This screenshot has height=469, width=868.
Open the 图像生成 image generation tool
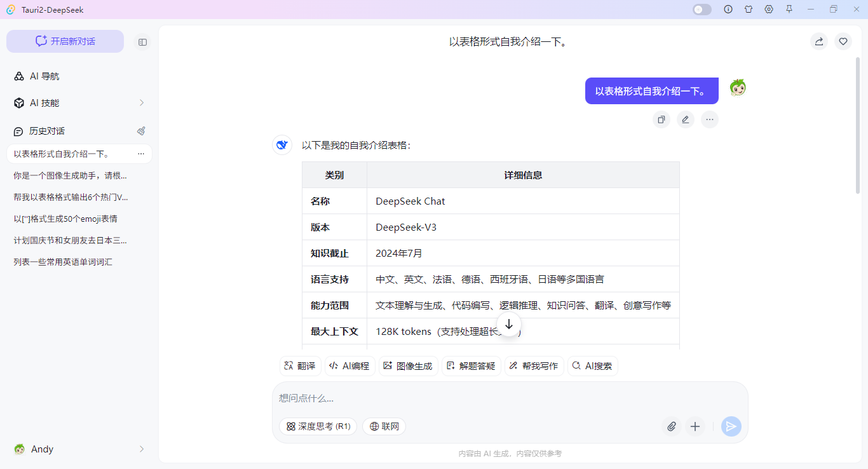[408, 365]
